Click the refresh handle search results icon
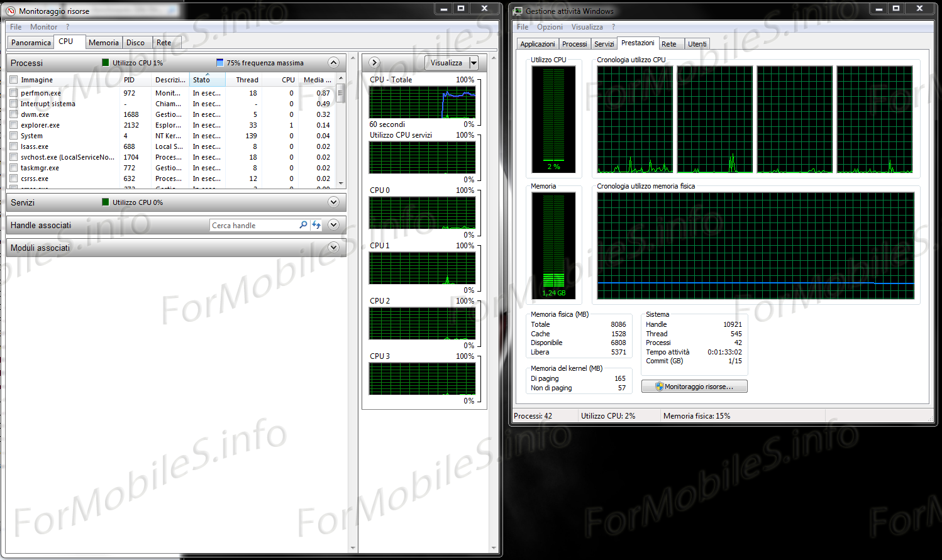 click(316, 225)
